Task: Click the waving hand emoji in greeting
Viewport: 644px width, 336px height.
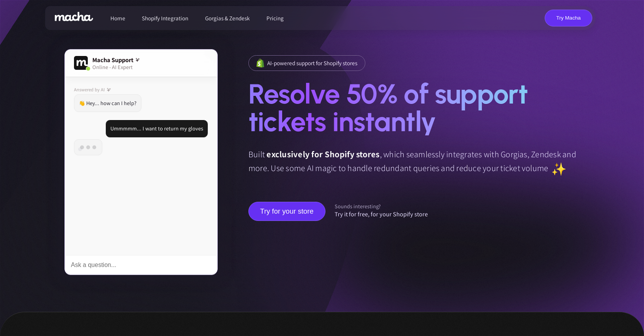Action: tap(82, 104)
